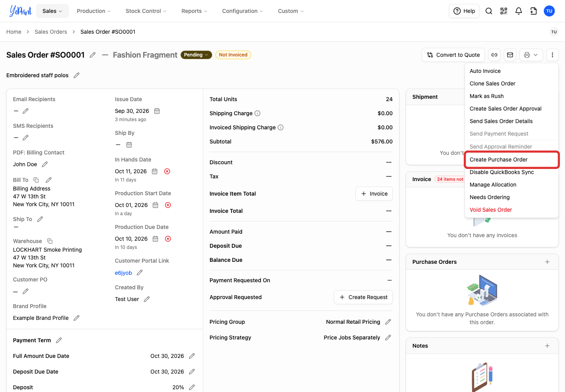Viewport: 565px width, 392px height.
Task: Click the Invoice button
Action: pyautogui.click(x=374, y=194)
